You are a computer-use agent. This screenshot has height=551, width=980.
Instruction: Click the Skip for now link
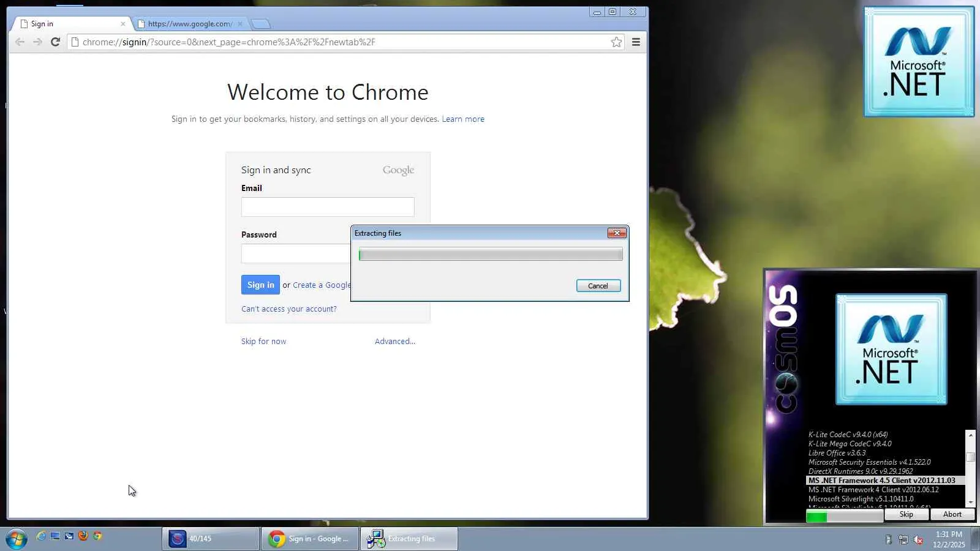tap(263, 342)
